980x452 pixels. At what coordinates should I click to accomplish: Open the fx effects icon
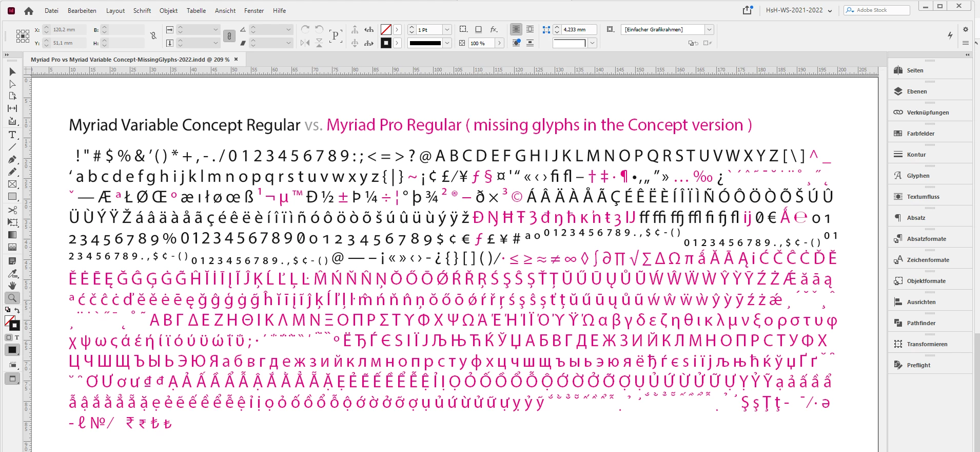click(x=494, y=30)
